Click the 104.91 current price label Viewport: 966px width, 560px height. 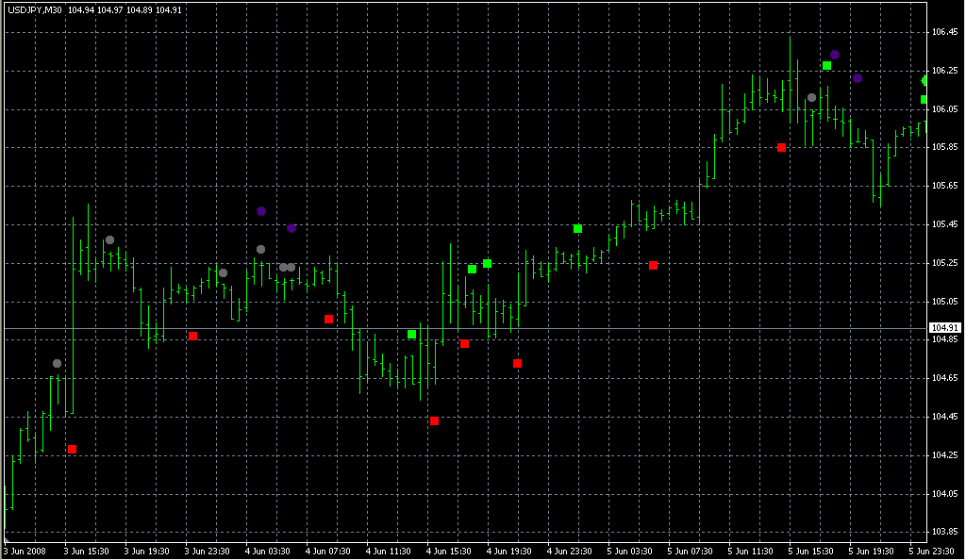(x=943, y=328)
